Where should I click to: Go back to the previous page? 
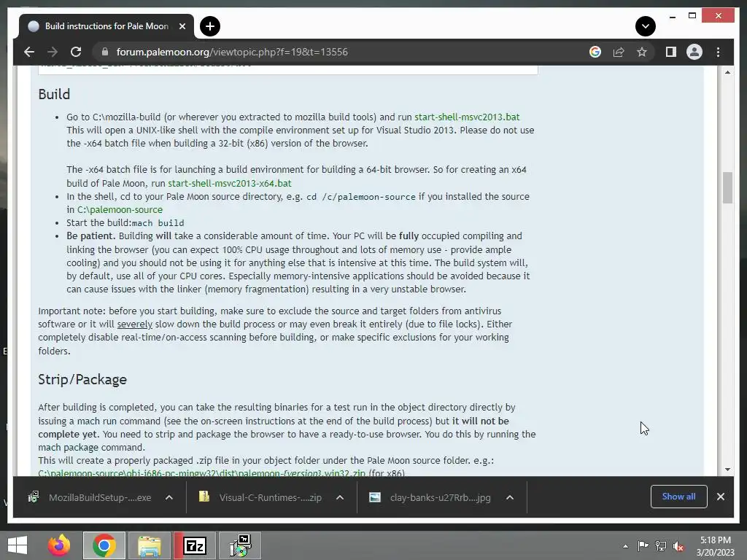coord(29,52)
